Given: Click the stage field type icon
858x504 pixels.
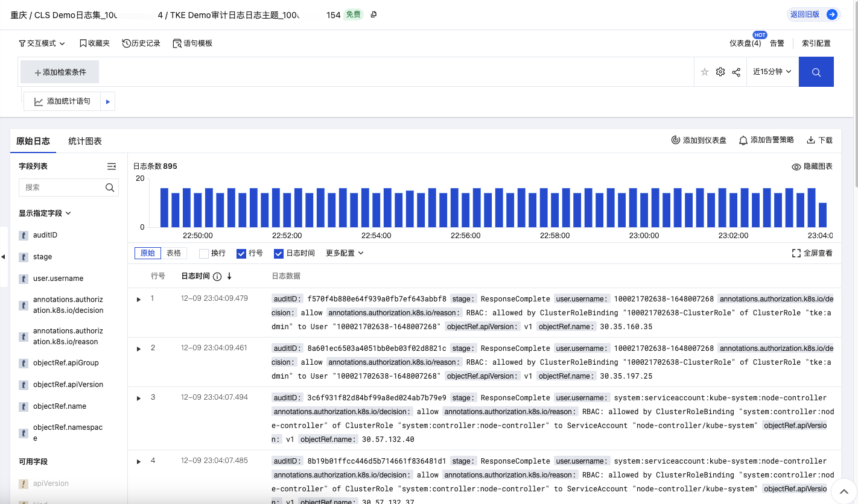Looking at the screenshot, I should [24, 257].
